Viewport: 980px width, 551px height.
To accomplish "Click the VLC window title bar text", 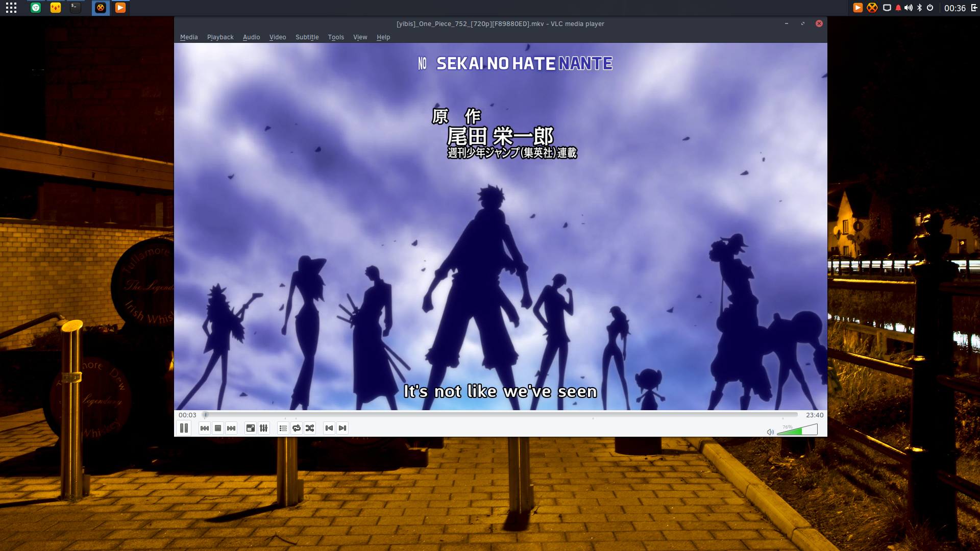I will click(500, 23).
